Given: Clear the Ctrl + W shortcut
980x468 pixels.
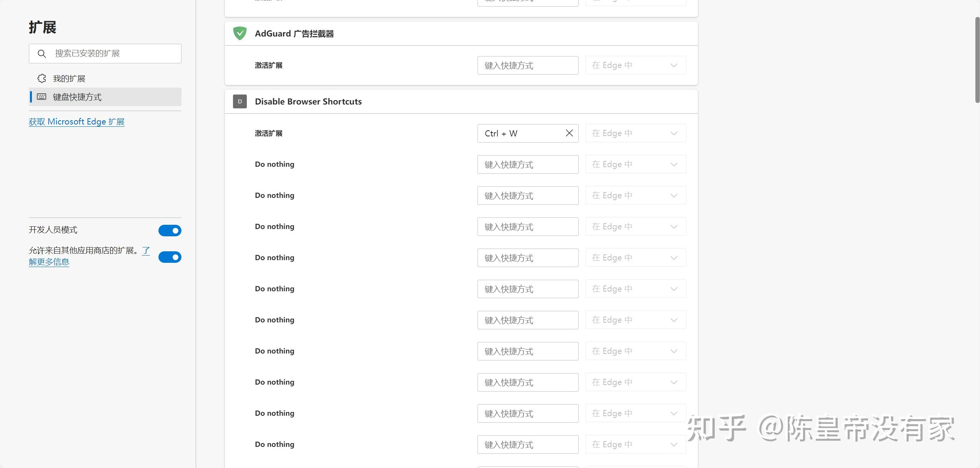Looking at the screenshot, I should point(569,133).
